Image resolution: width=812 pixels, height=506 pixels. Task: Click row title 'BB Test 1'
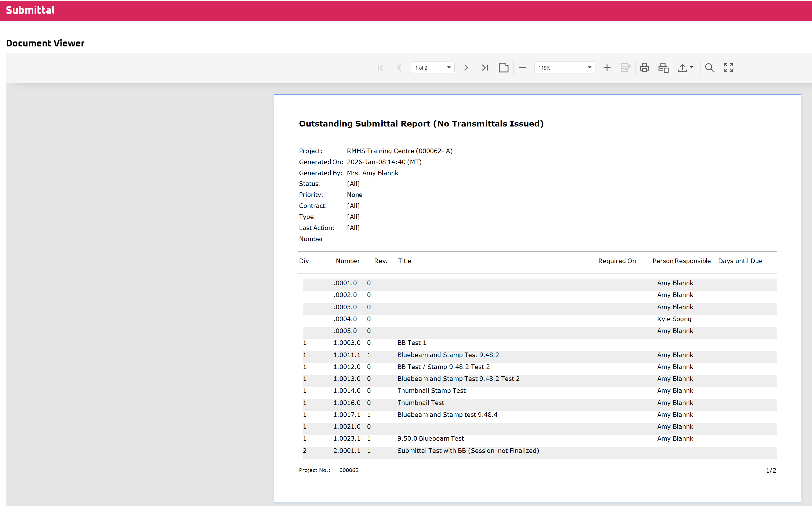[412, 343]
